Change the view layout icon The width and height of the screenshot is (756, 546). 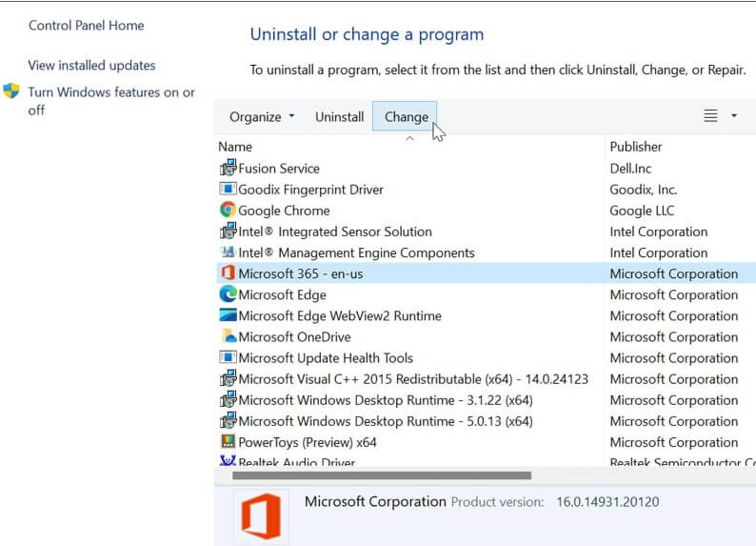click(x=710, y=115)
